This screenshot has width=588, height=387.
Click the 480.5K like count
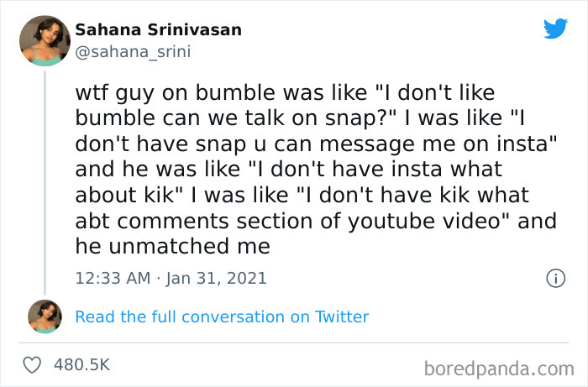pyautogui.click(x=81, y=365)
